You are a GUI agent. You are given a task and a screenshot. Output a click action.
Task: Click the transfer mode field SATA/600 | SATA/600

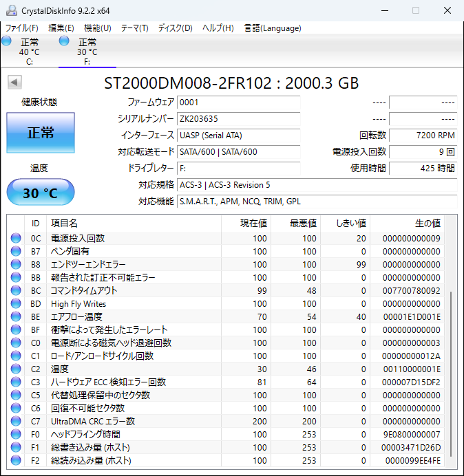pos(238,152)
